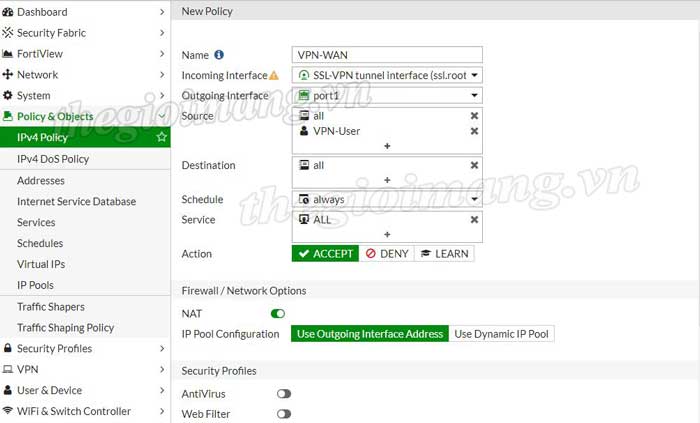Click the Dashboard gauge icon
This screenshot has width=700, height=423.
click(8, 12)
